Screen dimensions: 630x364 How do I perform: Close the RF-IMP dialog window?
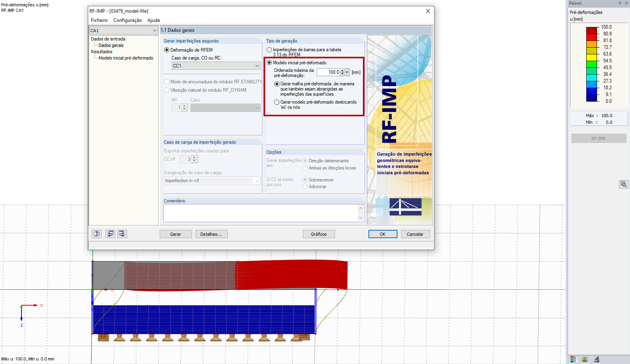click(428, 11)
